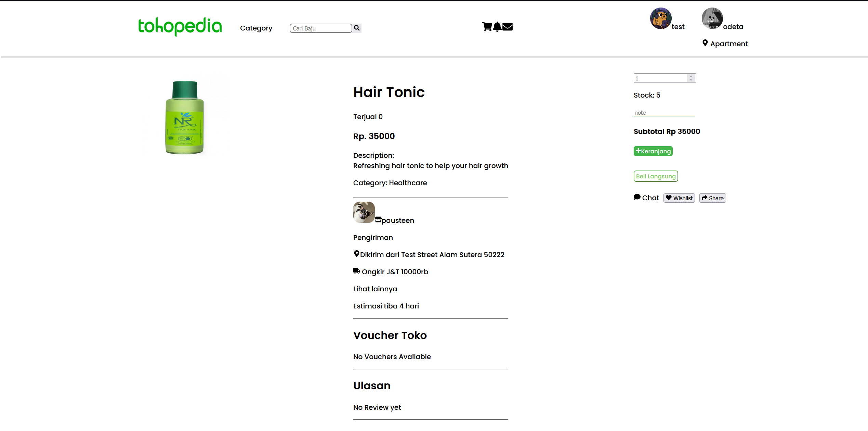Start a chat using the chat bubble icon
The image size is (868, 431).
637,197
